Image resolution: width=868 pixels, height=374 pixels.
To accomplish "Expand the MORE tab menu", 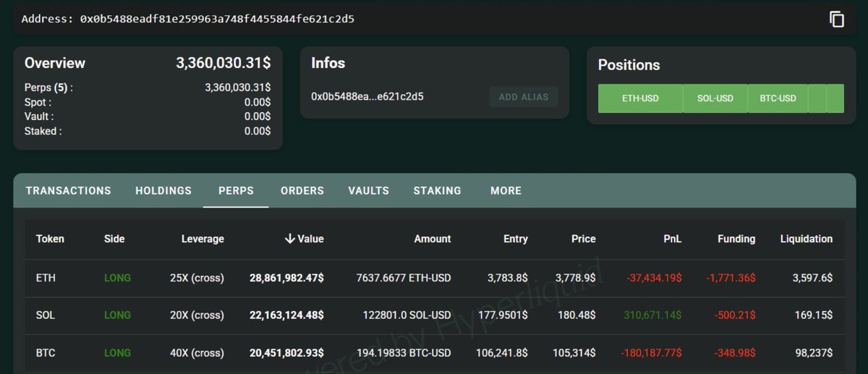I will [506, 191].
